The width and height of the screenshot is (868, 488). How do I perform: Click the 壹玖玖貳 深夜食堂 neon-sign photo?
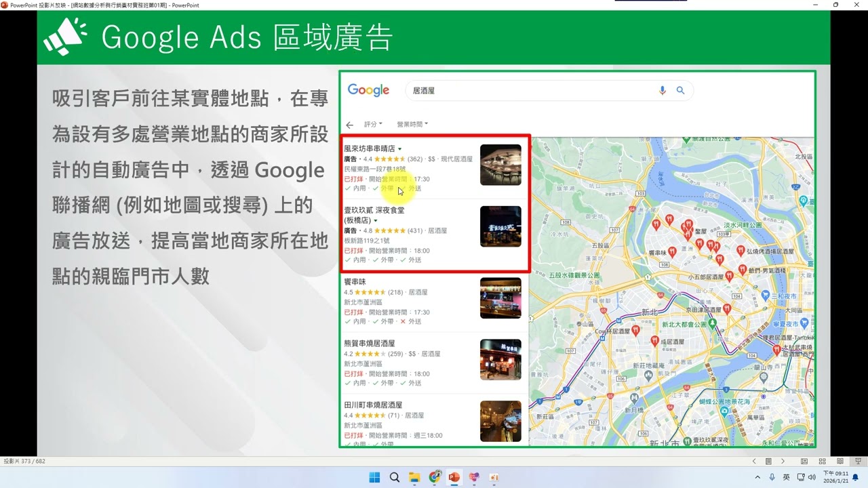(500, 226)
